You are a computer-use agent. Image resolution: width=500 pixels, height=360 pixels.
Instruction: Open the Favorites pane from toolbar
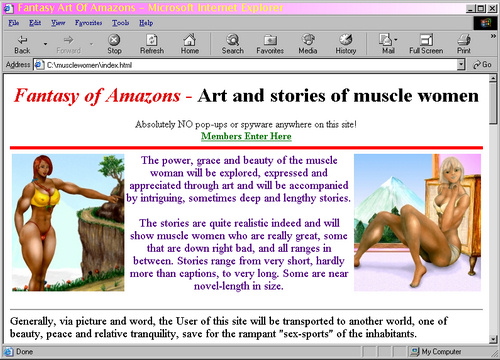(x=270, y=44)
